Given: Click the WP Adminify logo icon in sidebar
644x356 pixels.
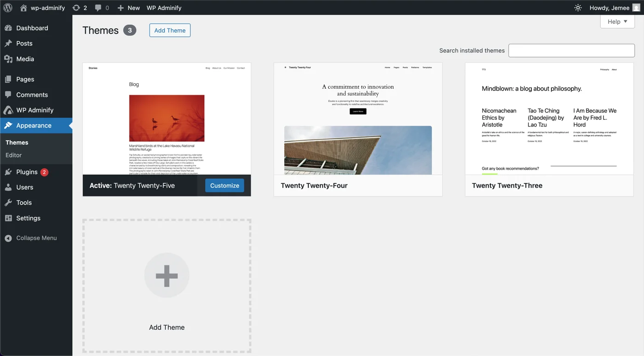Looking at the screenshot, I should coord(8,110).
